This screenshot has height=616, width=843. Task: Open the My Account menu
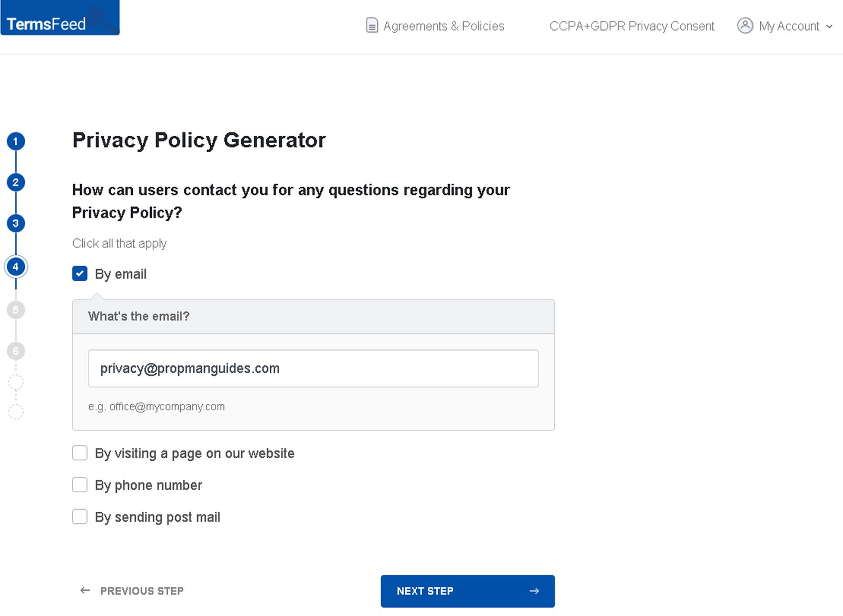[785, 26]
